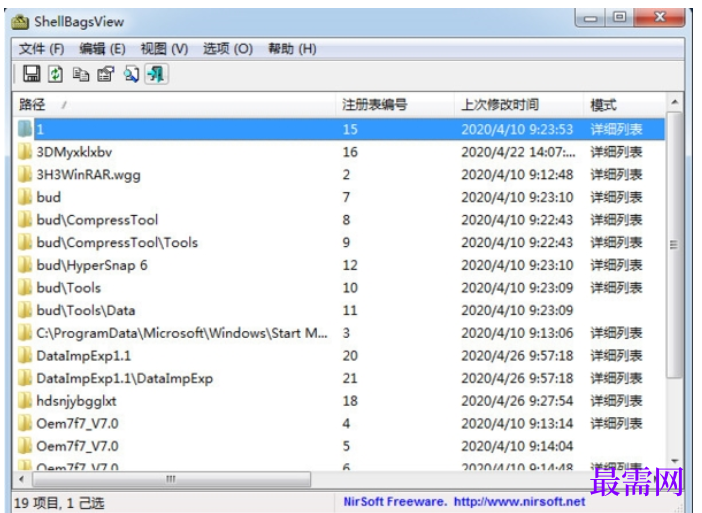
Task: Click registry number 16 cell
Action: [x=350, y=152]
